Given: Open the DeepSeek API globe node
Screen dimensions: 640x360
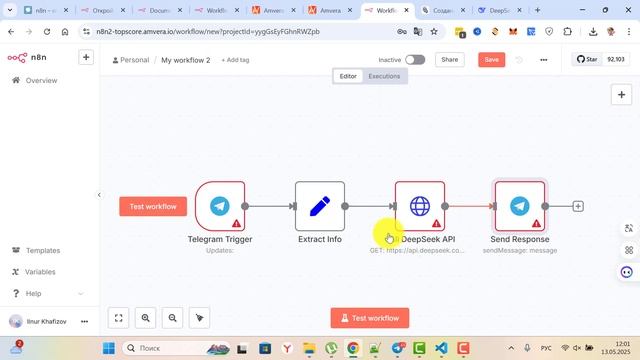Looking at the screenshot, I should (420, 206).
